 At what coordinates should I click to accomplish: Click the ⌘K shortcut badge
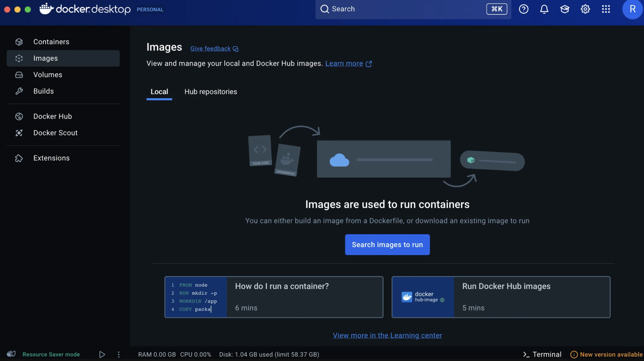pyautogui.click(x=497, y=9)
